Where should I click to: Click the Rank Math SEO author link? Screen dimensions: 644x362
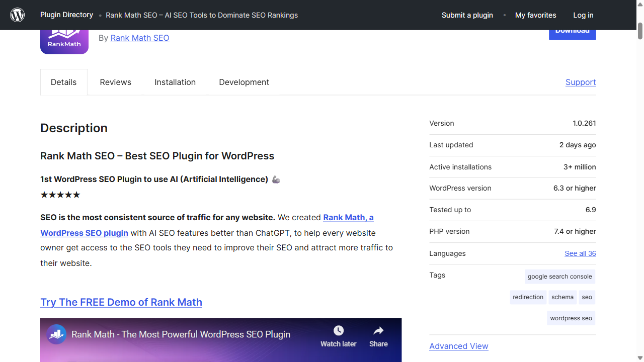point(139,38)
